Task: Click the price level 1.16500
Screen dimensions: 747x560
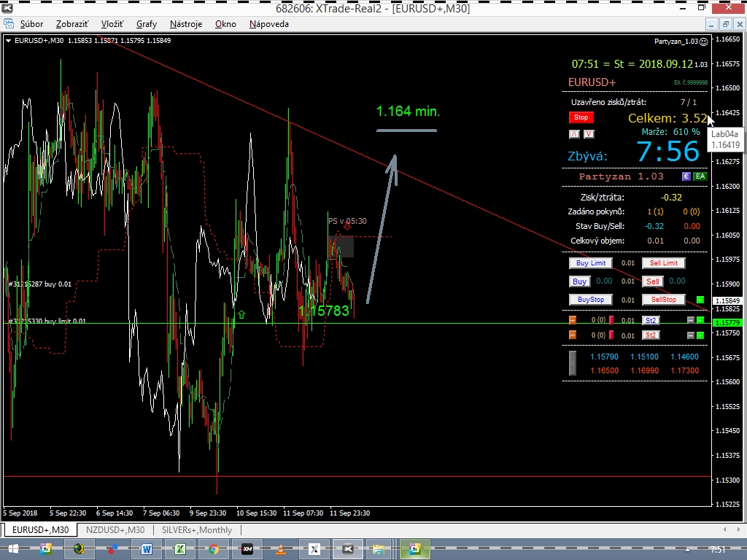Action: coord(604,370)
